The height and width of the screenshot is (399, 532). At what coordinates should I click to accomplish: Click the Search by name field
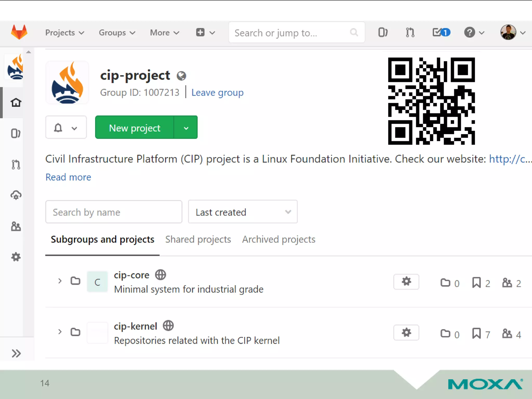click(114, 212)
